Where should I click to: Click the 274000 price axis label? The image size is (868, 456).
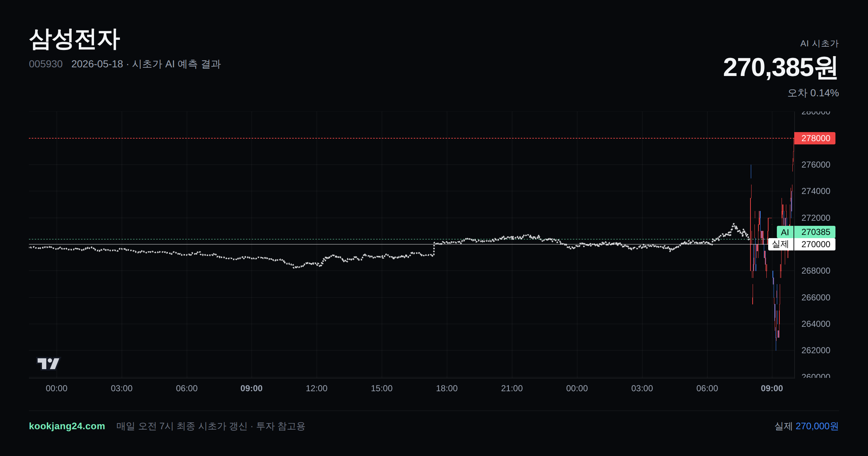coord(816,191)
